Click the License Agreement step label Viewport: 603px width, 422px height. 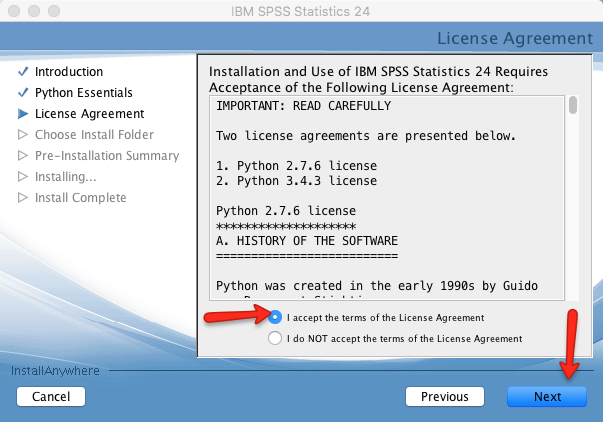click(89, 114)
